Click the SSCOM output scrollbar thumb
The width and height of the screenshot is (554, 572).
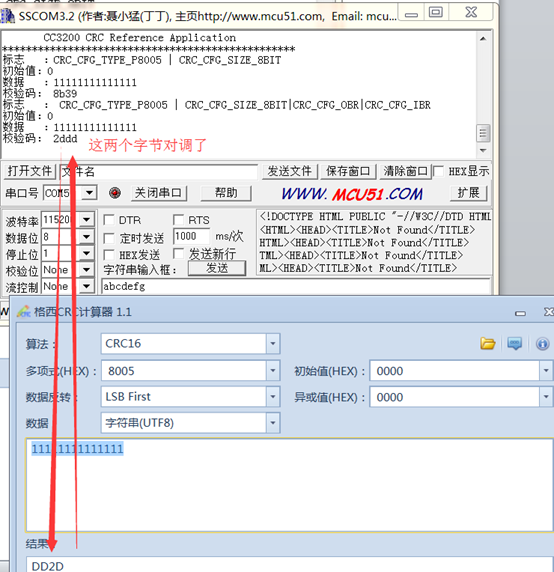tap(483, 133)
